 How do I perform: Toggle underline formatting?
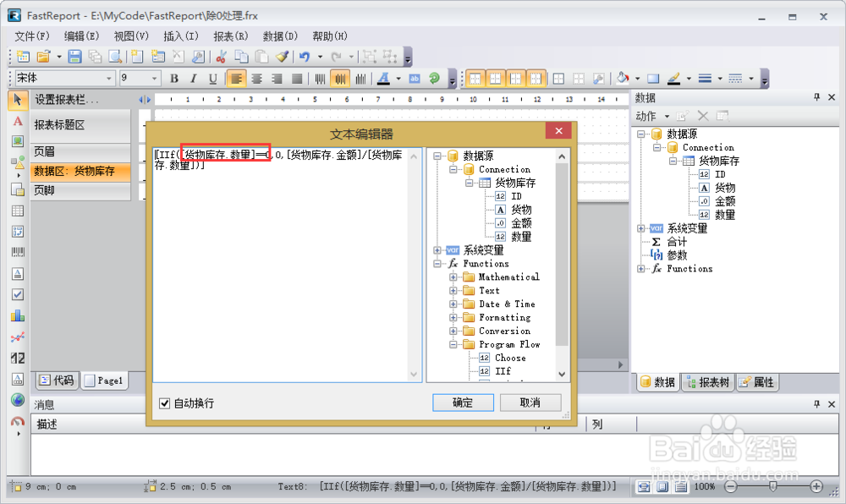point(211,78)
